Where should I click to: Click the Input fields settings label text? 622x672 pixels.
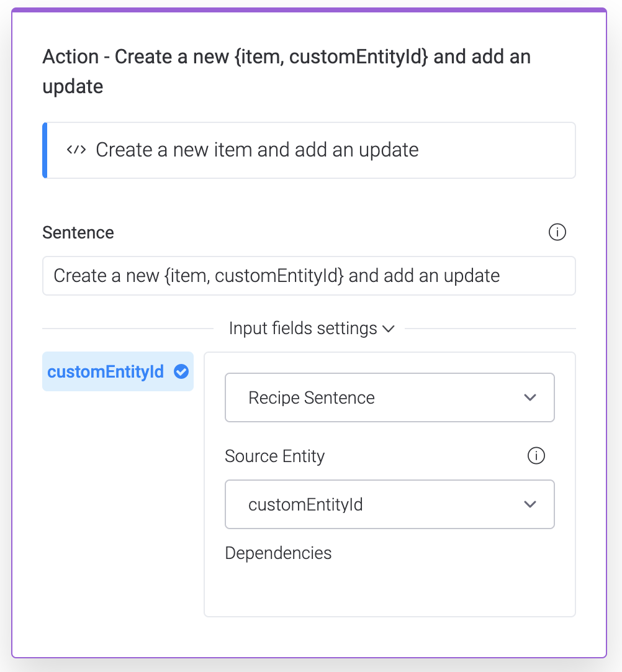click(302, 328)
